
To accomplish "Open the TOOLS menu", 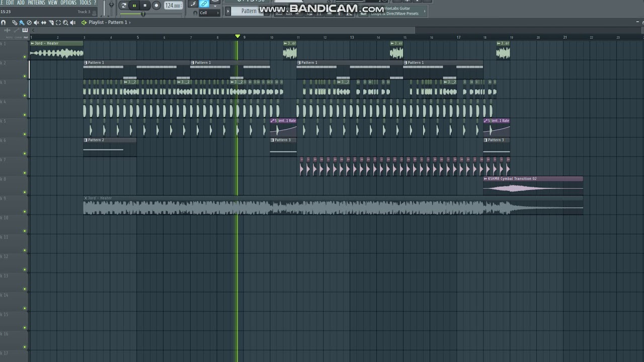I will pos(85,3).
